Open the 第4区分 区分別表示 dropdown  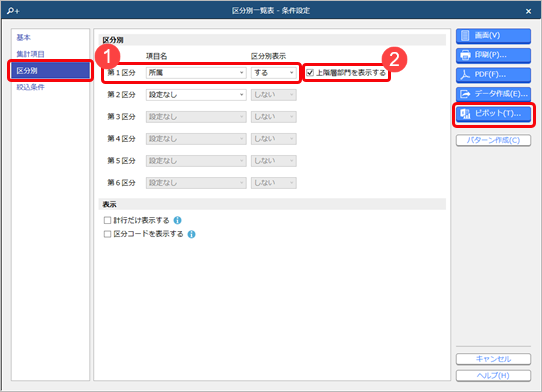point(274,139)
